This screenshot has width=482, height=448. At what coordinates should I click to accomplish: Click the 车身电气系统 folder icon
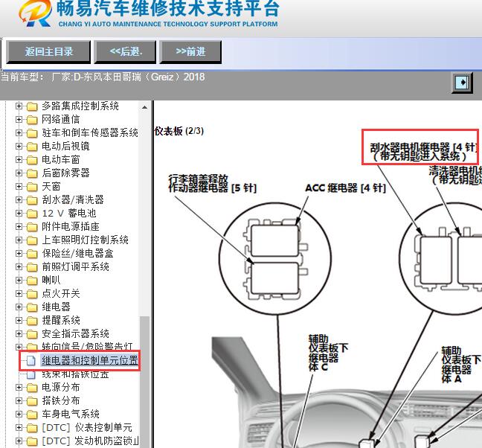tap(32, 415)
